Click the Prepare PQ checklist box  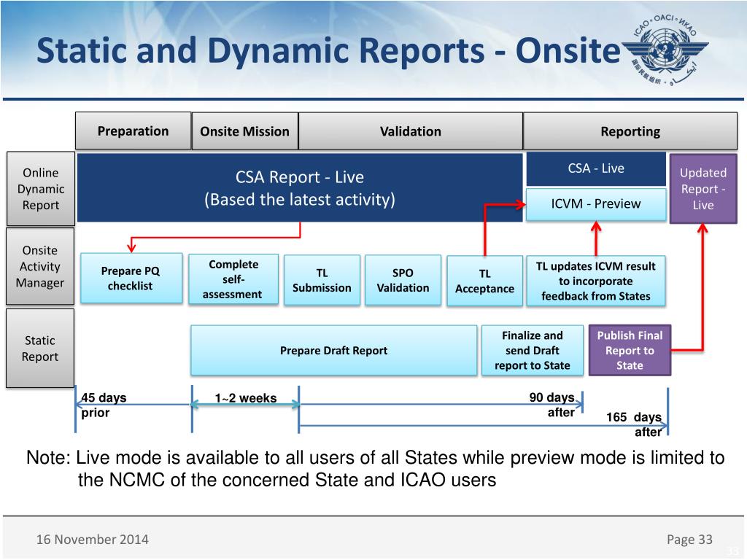click(131, 278)
